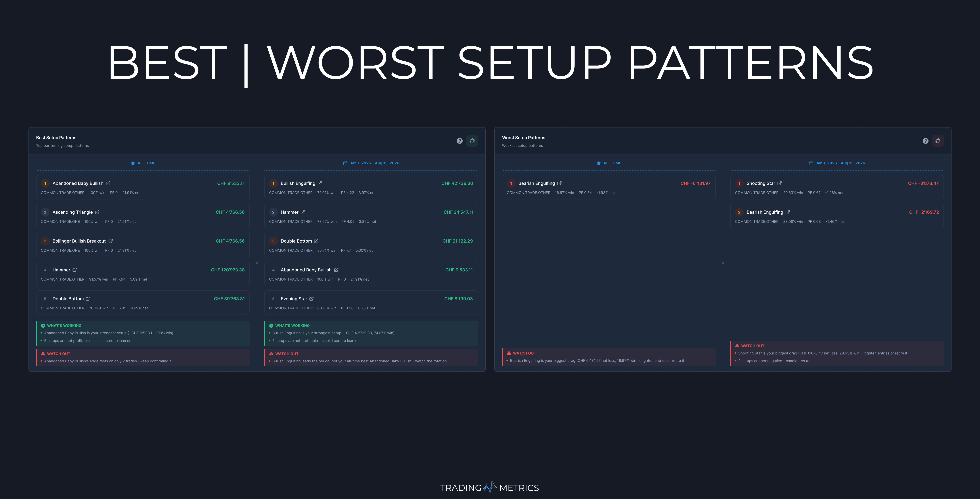Select ALL-TIME header in Best Setup Patterns
Viewport: 980px width, 499px height.
click(146, 163)
